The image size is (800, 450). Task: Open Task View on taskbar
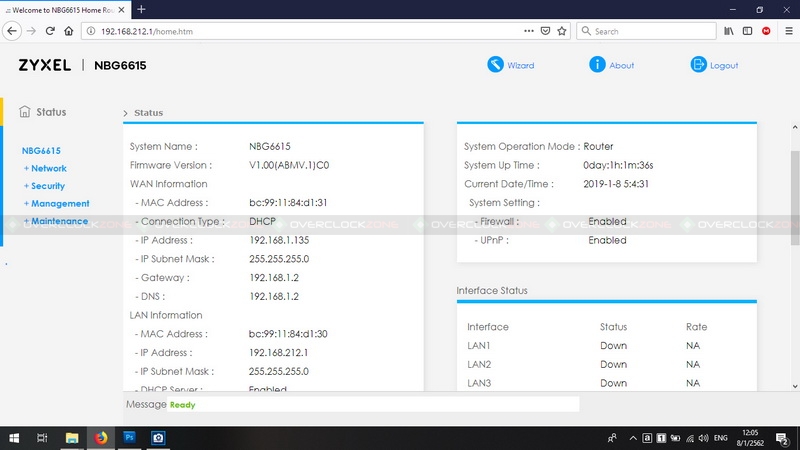(x=42, y=438)
